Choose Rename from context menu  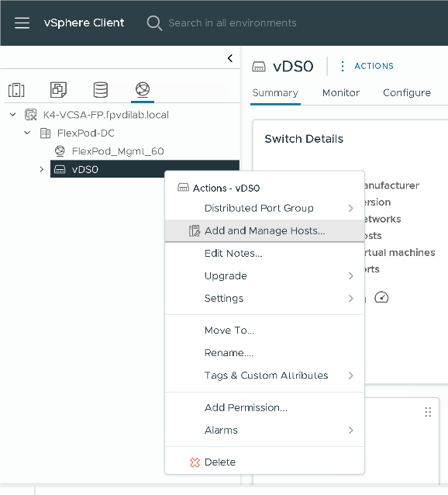click(265, 353)
